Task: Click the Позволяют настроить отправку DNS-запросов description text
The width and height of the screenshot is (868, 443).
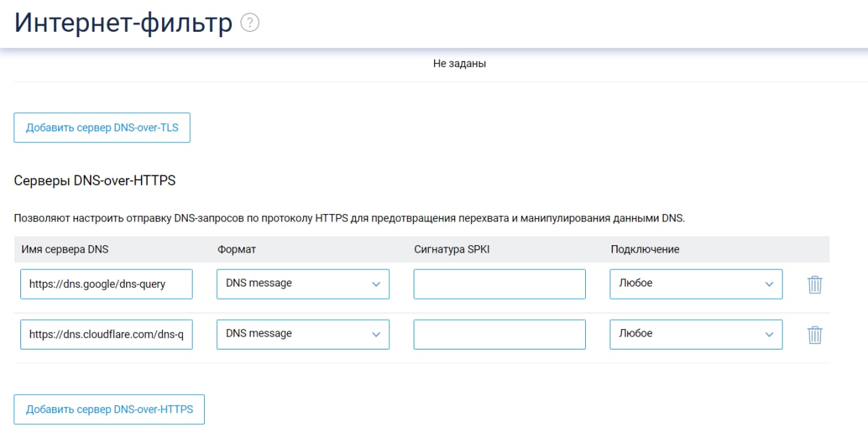Action: click(349, 218)
